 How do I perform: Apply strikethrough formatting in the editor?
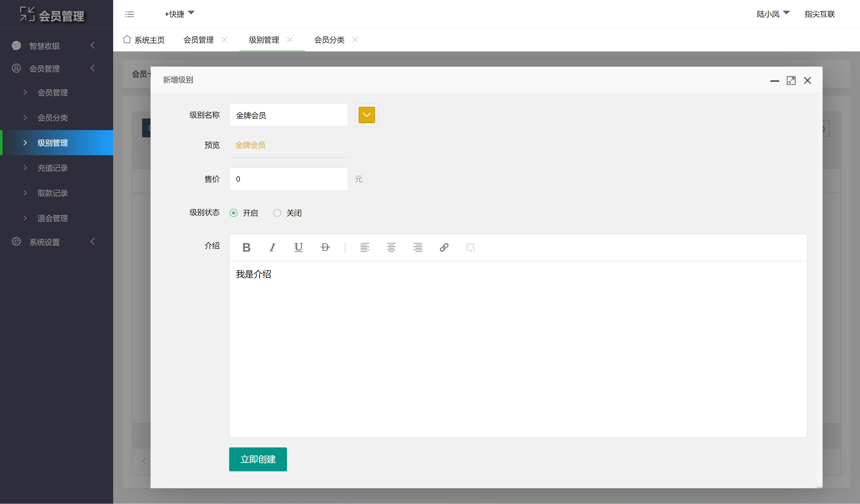pos(325,247)
